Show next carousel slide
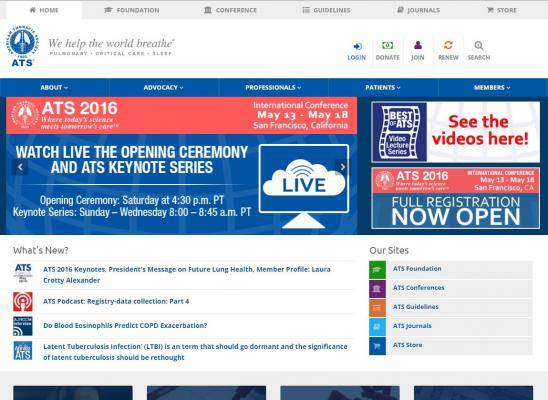548x400 pixels. tap(342, 167)
